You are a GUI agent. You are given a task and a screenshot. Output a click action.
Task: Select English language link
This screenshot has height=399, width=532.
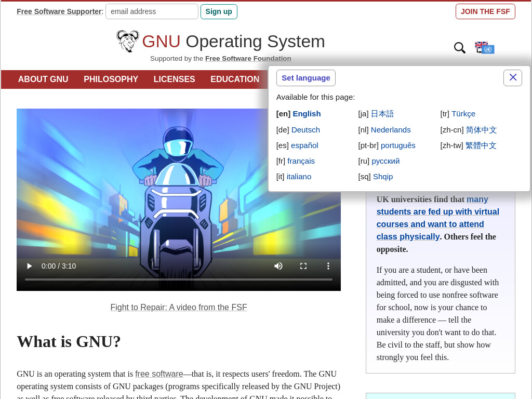point(307,114)
